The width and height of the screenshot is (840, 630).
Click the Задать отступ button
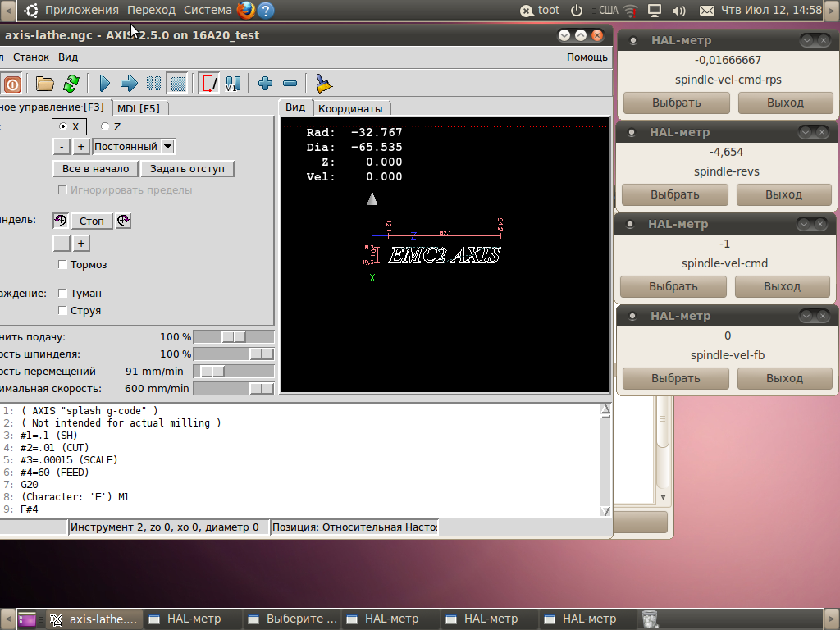point(187,169)
